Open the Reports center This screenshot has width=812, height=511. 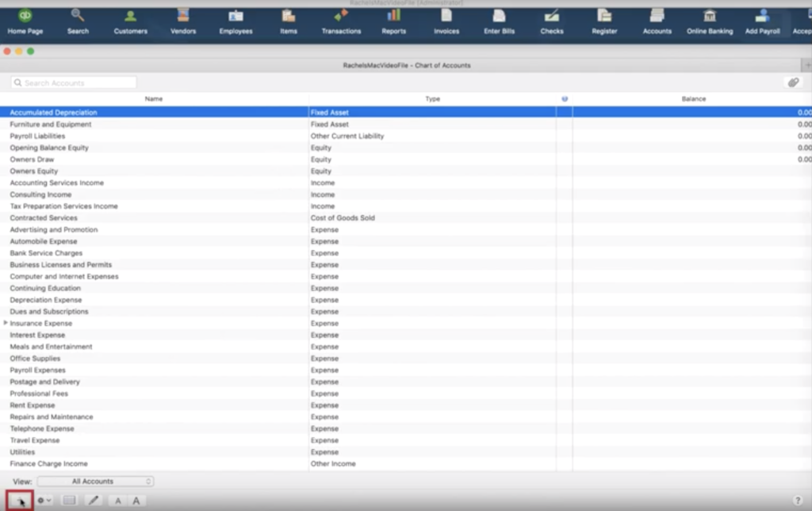point(393,21)
